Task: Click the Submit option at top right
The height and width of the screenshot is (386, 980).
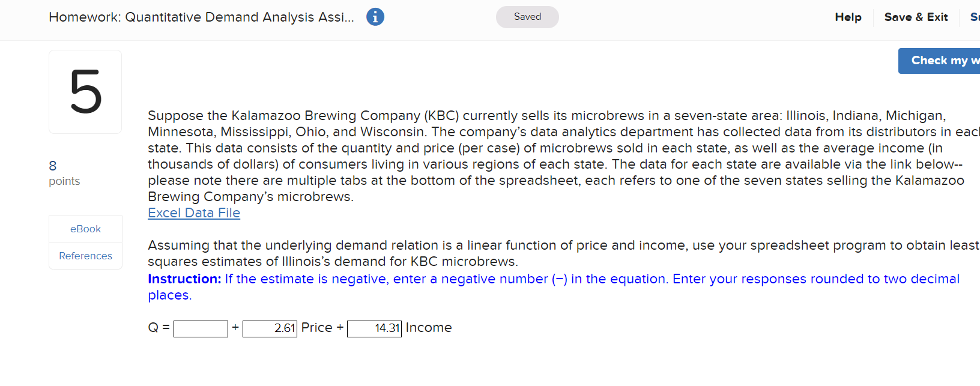Action: [975, 17]
